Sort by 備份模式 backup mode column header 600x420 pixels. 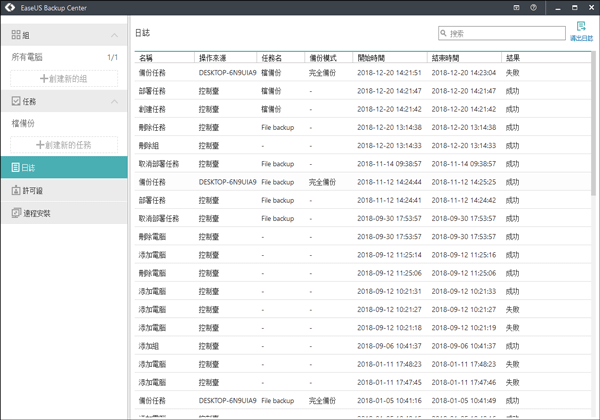(x=323, y=58)
